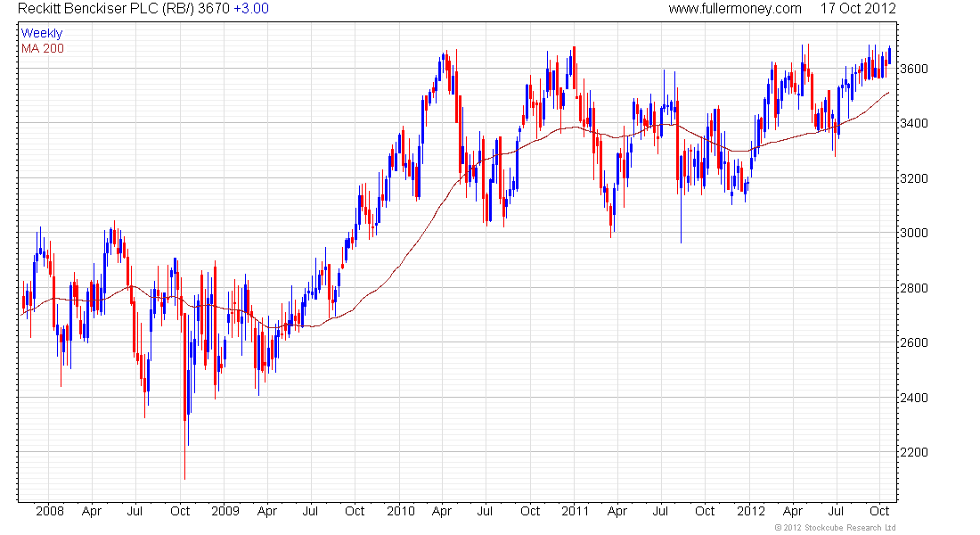
Task: Click the MA 200 legend label
Action: tap(43, 49)
